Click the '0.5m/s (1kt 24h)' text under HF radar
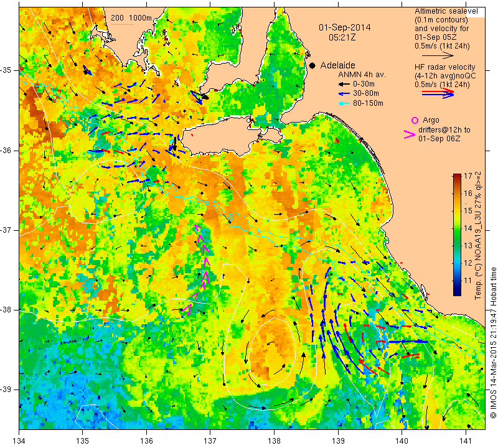 [442, 85]
